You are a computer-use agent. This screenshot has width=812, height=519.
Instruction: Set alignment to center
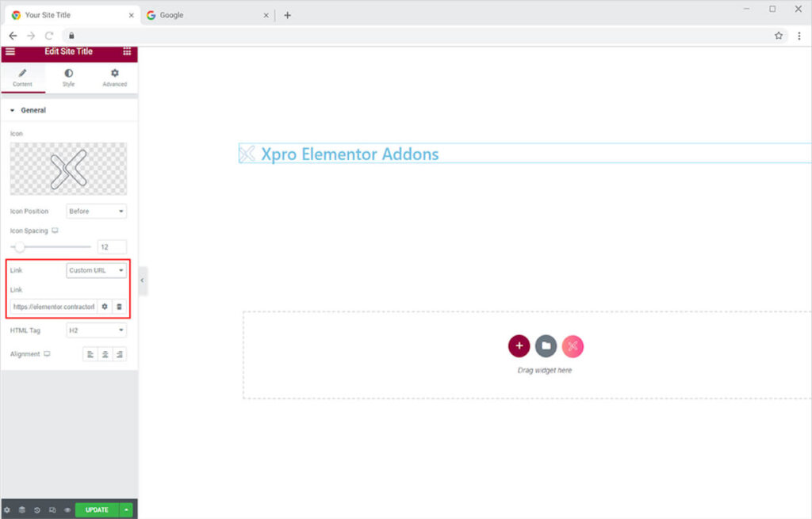coord(105,354)
